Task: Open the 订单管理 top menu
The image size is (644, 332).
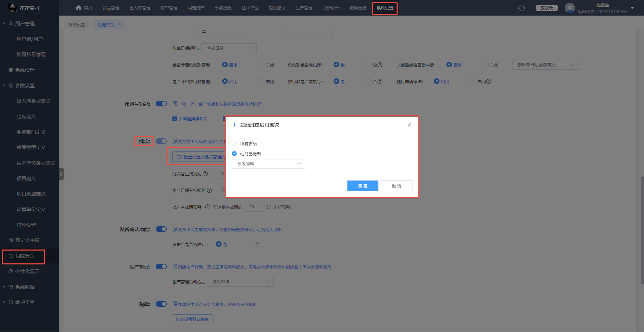Action: (169, 8)
